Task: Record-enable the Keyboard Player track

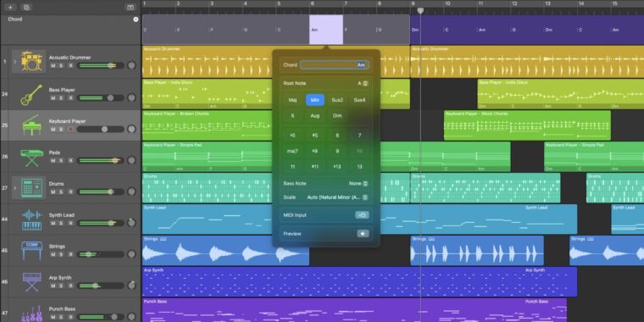Action: pos(70,130)
